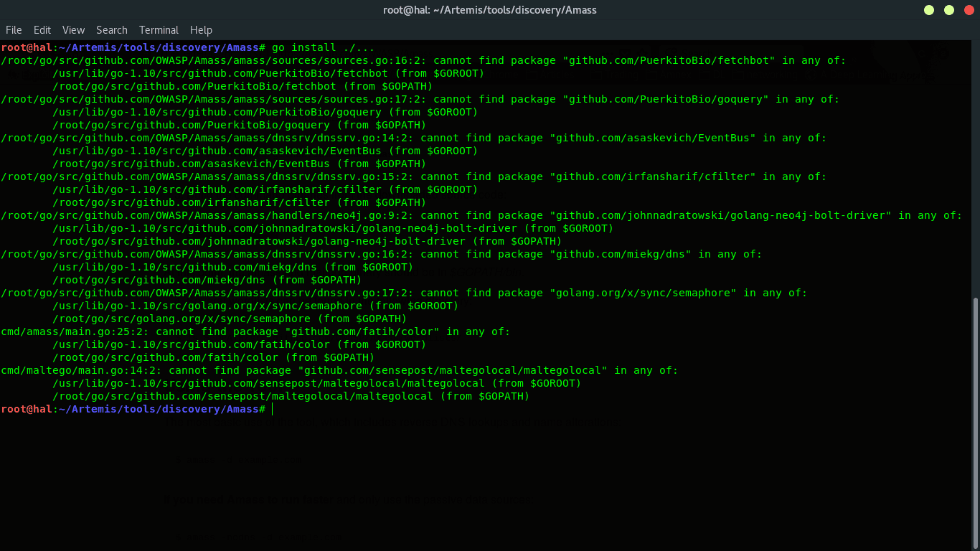The image size is (980, 551).
Task: Click the GOPATH path for sensepost/maltegolocal
Action: click(291, 396)
